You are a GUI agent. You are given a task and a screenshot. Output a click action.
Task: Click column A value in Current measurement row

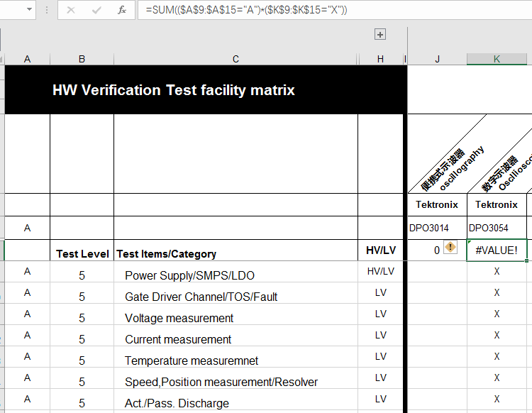(x=28, y=335)
